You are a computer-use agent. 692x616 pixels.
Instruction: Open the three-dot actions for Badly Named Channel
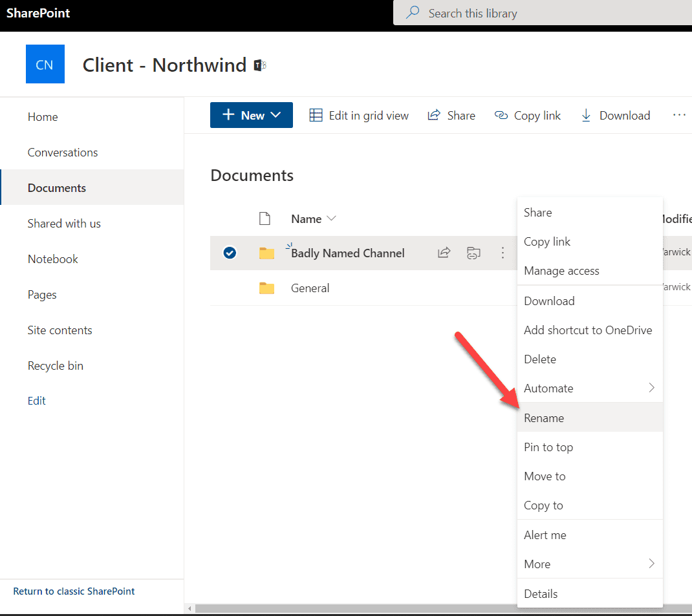point(503,253)
